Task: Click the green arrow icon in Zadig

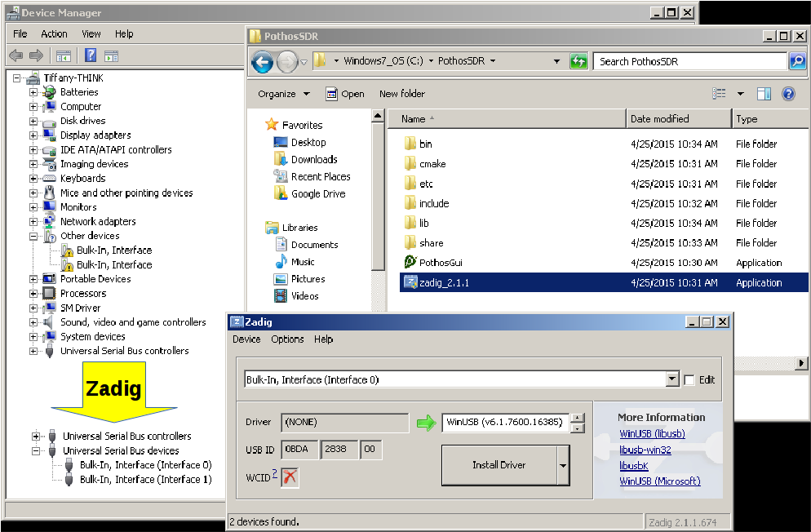Action: tap(426, 423)
